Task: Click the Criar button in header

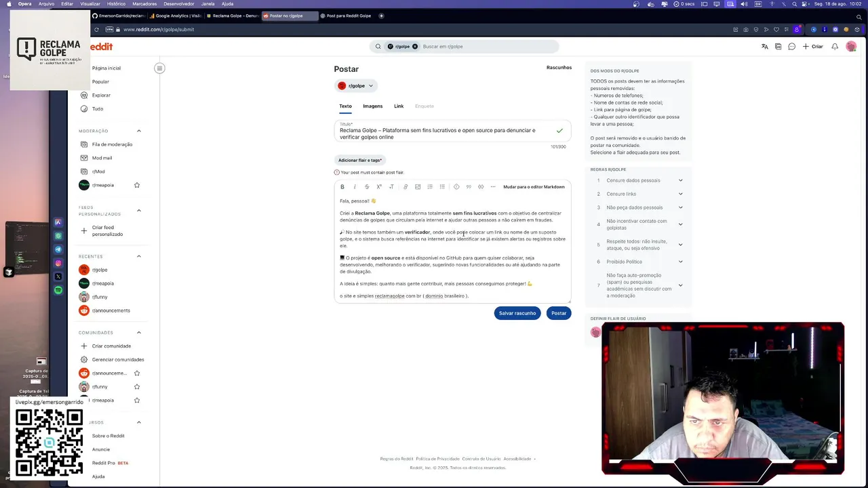Action: tap(812, 47)
